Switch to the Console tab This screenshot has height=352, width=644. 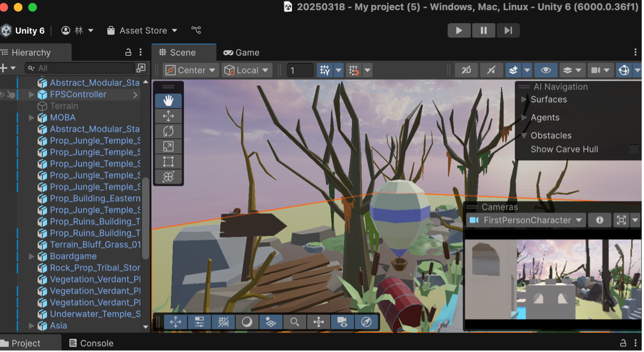[x=91, y=343]
